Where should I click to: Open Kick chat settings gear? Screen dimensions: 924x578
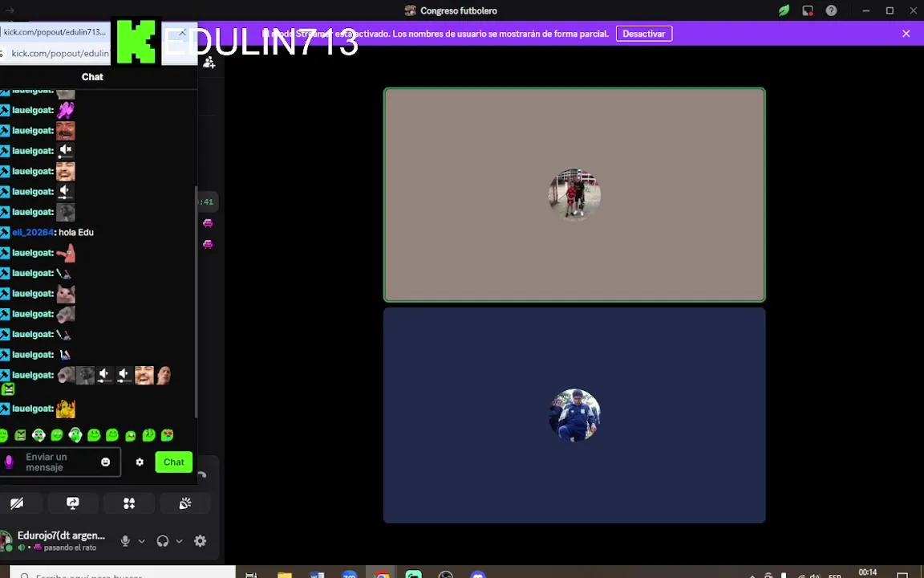(140, 462)
